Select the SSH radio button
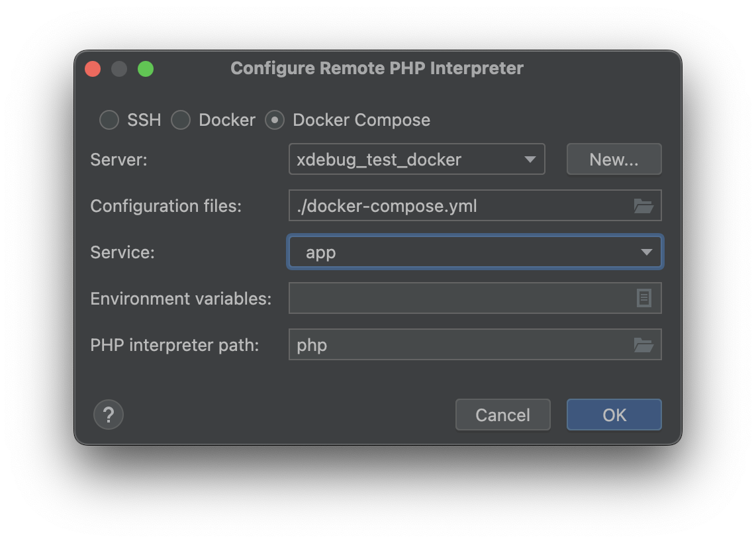 (x=109, y=120)
